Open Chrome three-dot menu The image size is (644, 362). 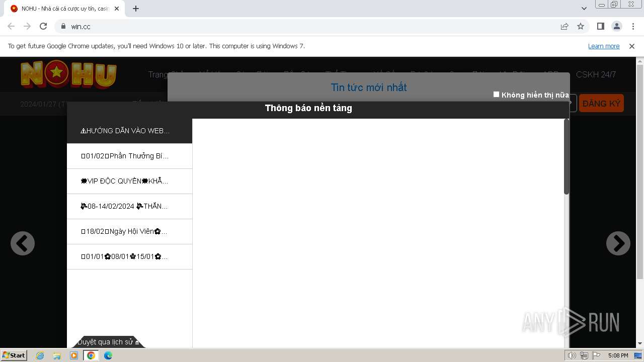click(x=633, y=26)
